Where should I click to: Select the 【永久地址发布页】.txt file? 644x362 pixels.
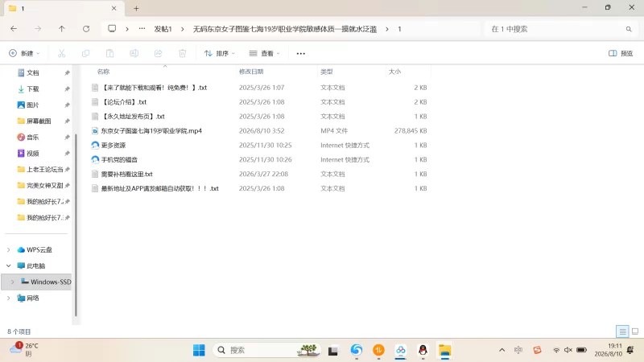pos(133,116)
